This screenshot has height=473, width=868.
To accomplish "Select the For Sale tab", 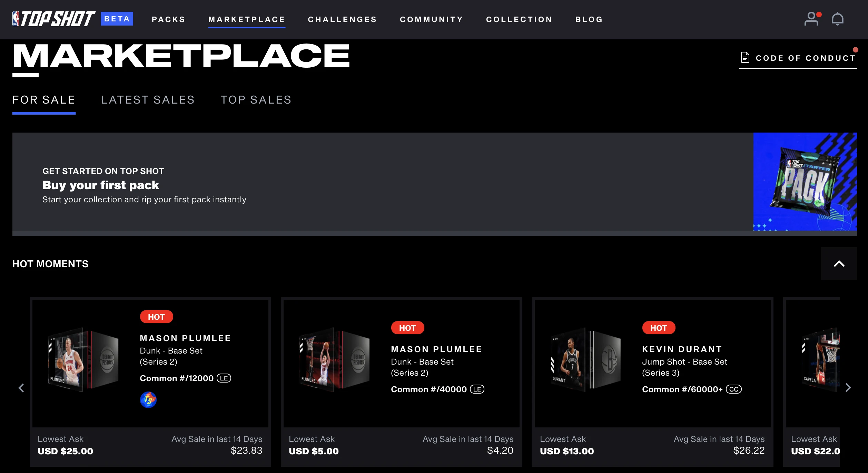I will (x=44, y=100).
